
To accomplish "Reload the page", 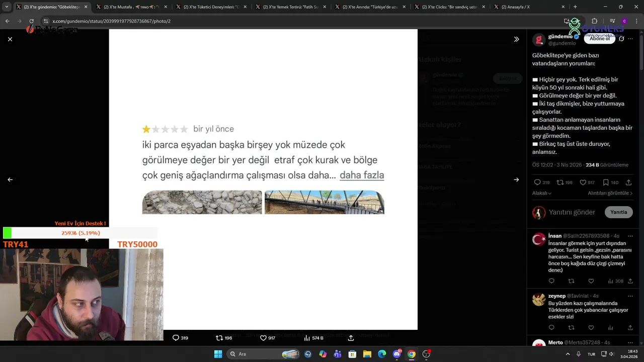I will pyautogui.click(x=31, y=21).
